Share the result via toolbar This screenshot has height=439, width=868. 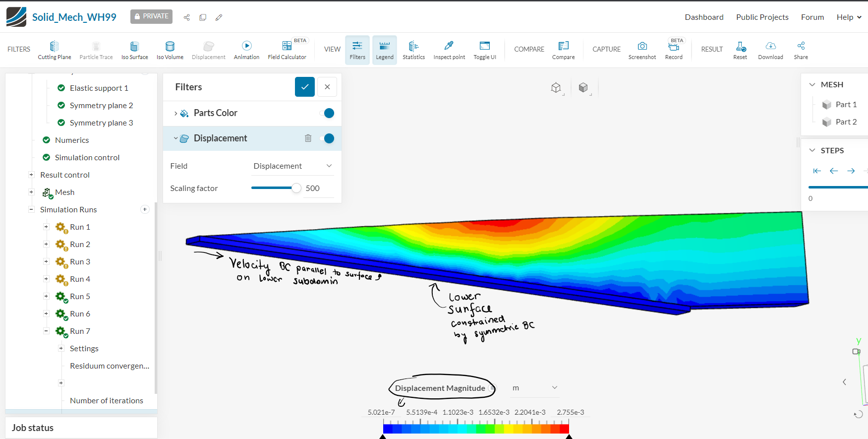pyautogui.click(x=801, y=50)
